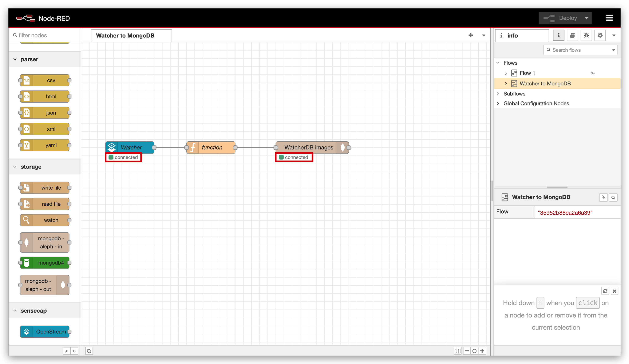This screenshot has height=364, width=629.
Task: Open the main hamburger menu
Action: 609,18
